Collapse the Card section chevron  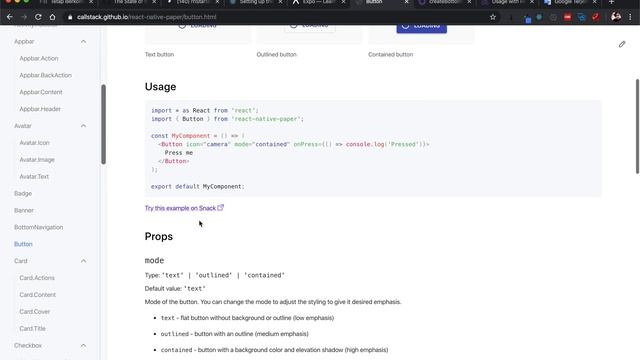tap(83, 261)
